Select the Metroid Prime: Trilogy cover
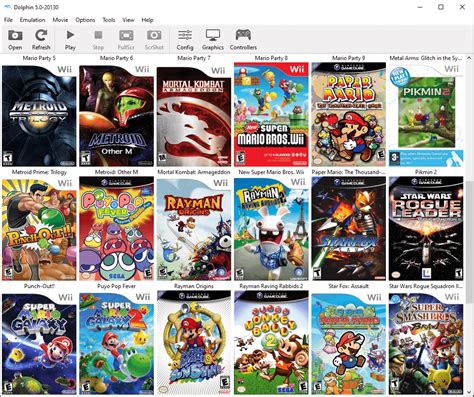 point(39,116)
